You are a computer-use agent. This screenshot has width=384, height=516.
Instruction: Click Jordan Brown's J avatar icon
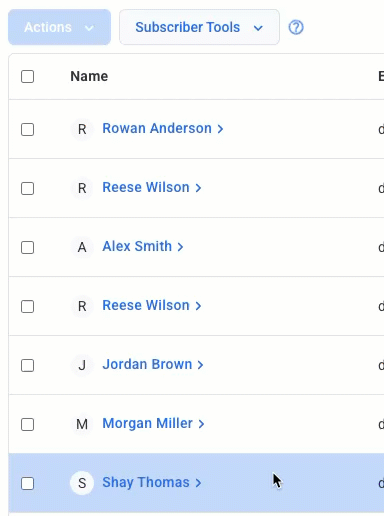click(82, 365)
